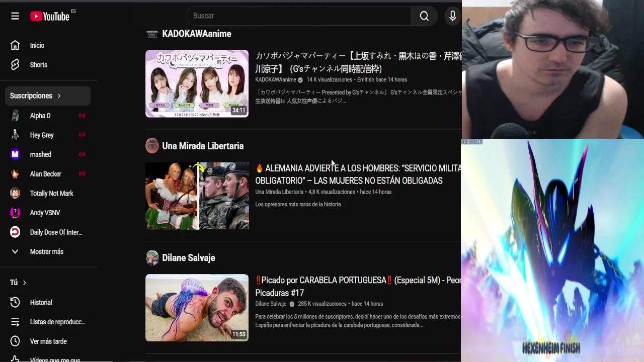Open Listas de reproducción

click(48, 322)
